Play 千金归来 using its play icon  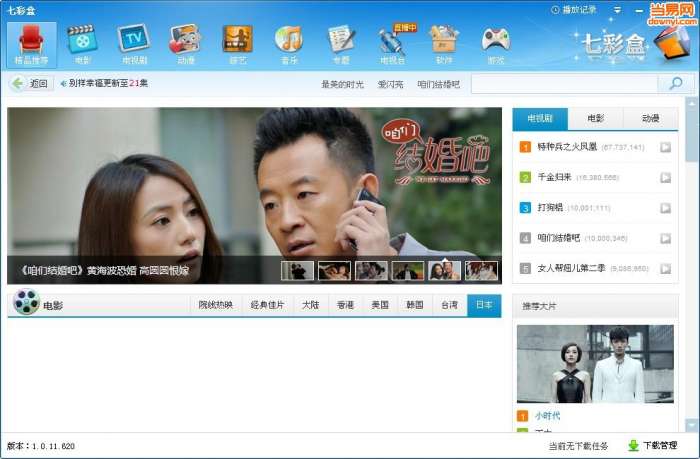[665, 177]
